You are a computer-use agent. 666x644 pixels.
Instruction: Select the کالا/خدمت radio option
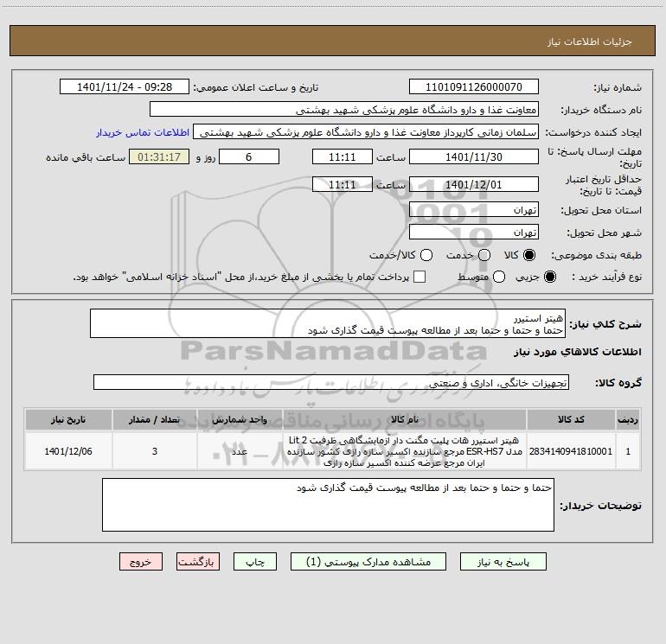click(x=426, y=255)
